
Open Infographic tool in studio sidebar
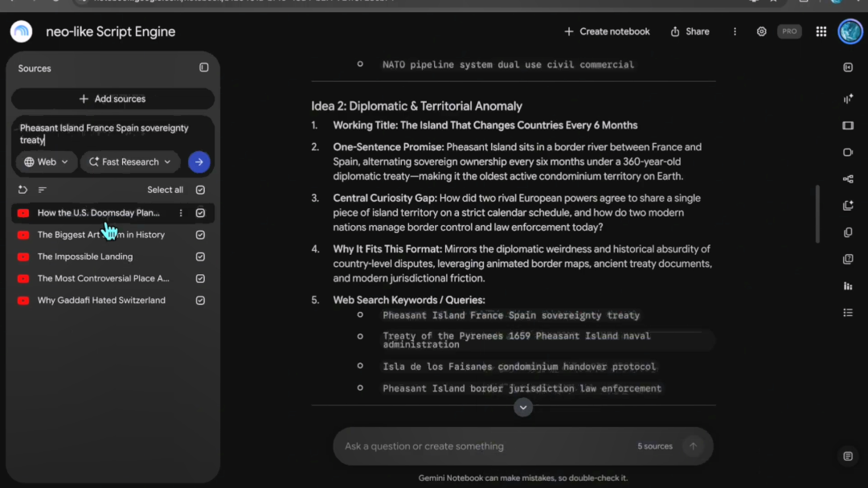click(x=848, y=286)
